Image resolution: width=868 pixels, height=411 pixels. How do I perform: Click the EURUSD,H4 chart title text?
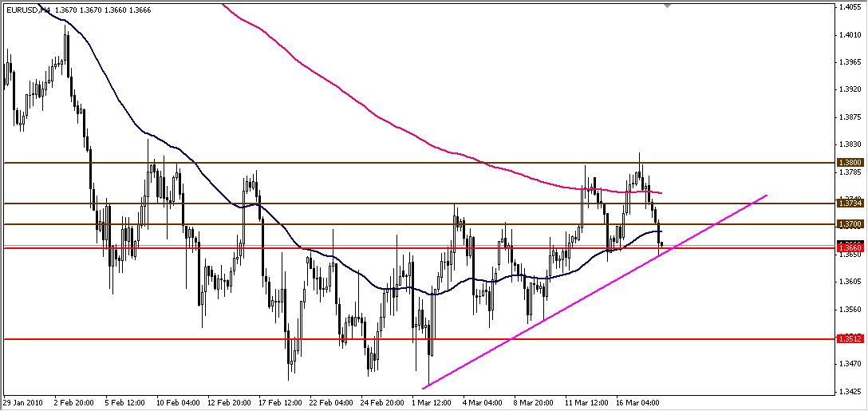pos(27,10)
